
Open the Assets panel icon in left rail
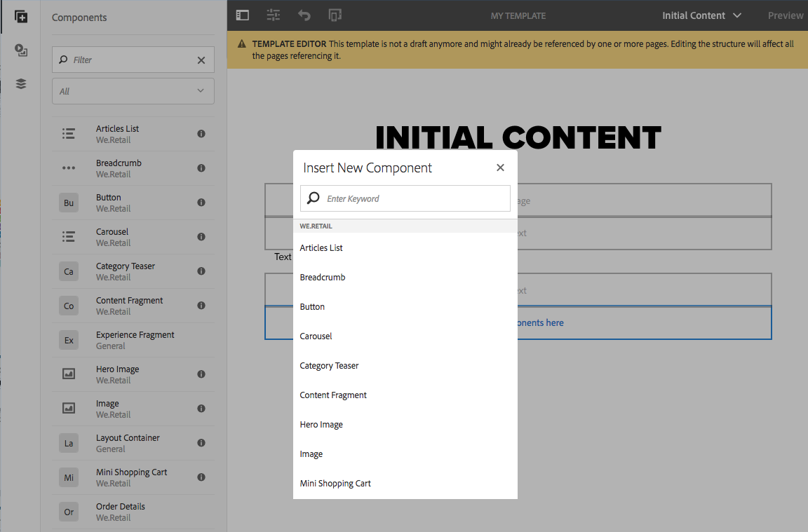(x=21, y=50)
